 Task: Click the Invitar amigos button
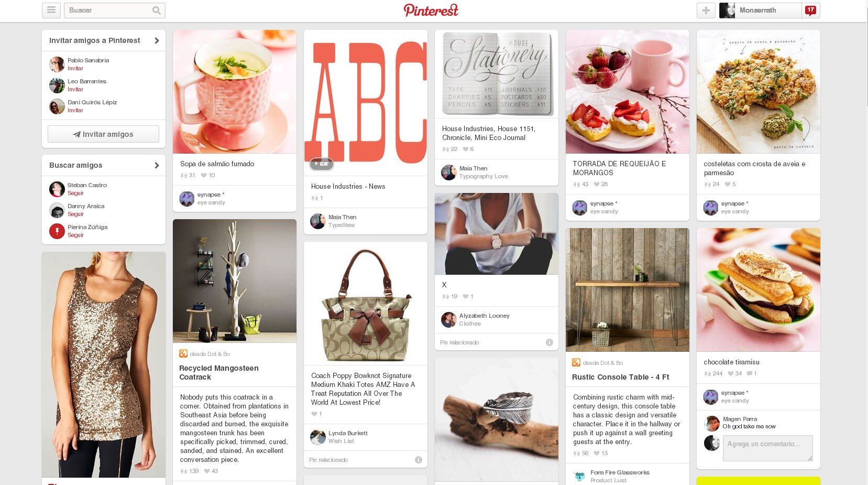tap(103, 134)
